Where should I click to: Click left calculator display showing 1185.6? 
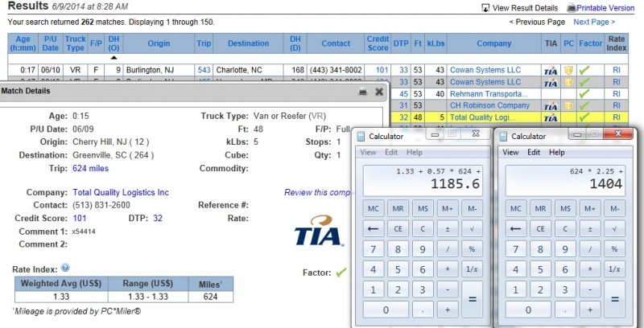pos(423,180)
